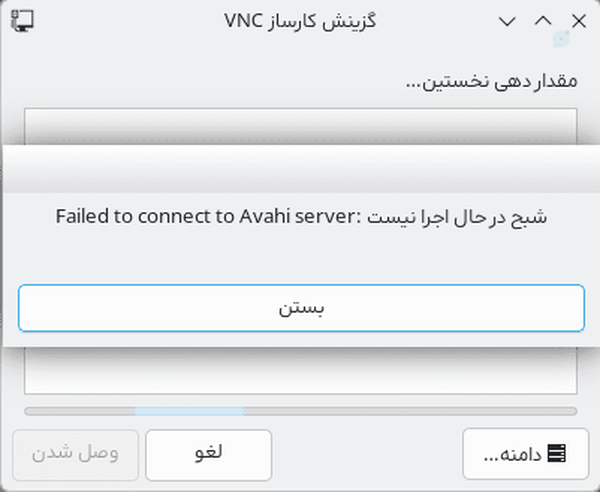Viewport: 600px width, 492px height.
Task: Maximize the window with the up chevron
Action: [x=543, y=21]
